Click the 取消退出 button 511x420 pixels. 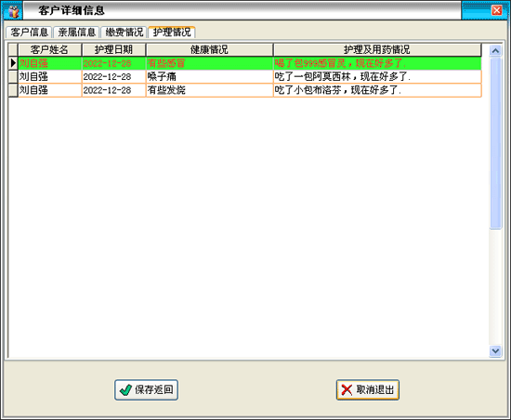(x=368, y=389)
